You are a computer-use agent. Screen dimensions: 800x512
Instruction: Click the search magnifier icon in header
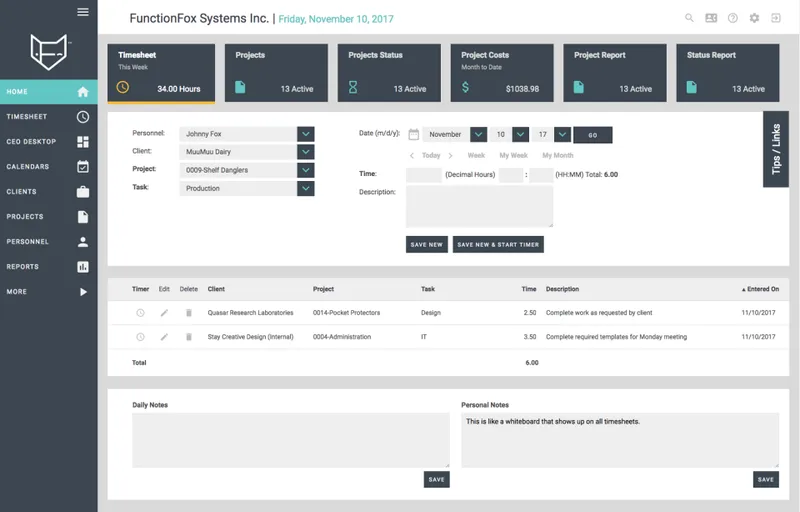click(689, 18)
